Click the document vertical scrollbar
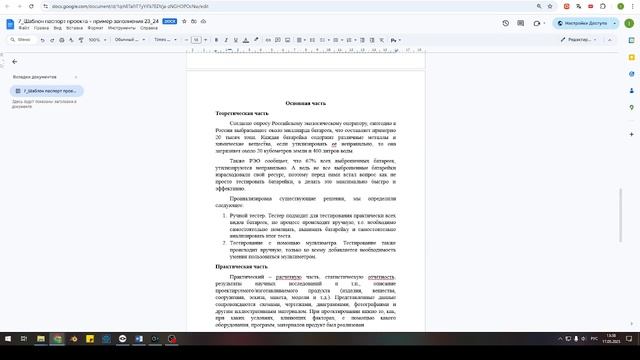Viewport: 640px width, 360px height. click(x=621, y=215)
